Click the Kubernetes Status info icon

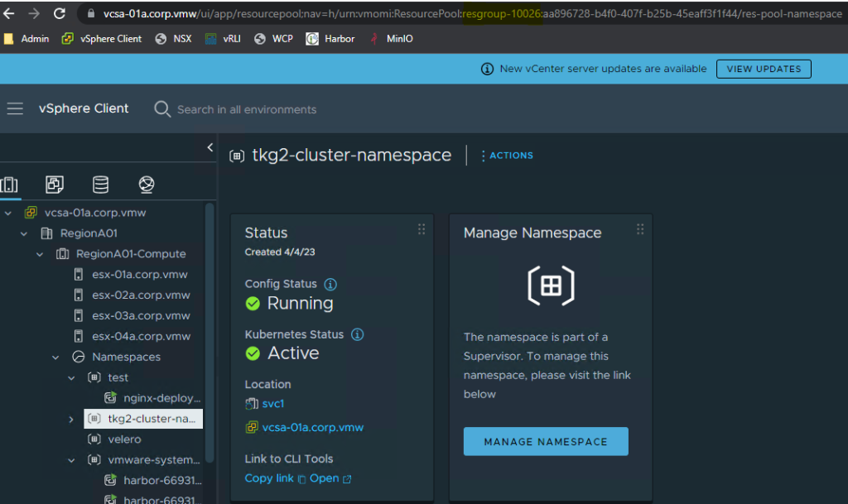[357, 334]
